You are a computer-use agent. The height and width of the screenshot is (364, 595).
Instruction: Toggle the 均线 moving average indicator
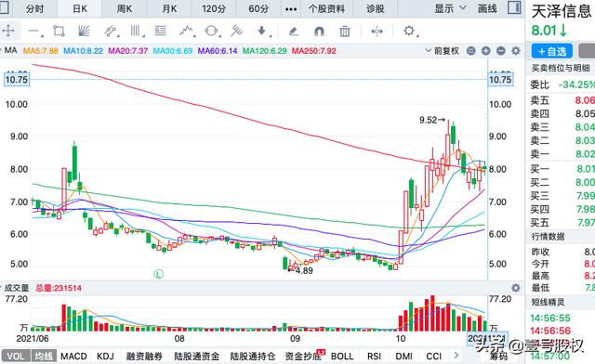point(44,357)
